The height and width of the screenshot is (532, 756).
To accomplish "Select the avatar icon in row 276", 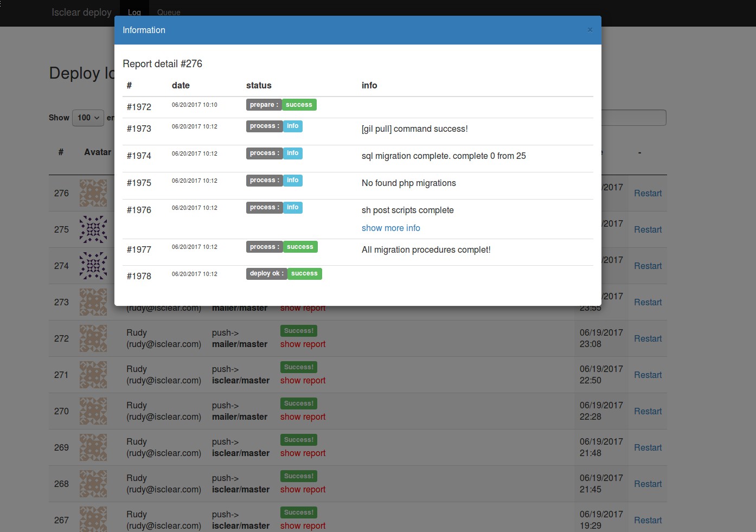I will coord(93,193).
